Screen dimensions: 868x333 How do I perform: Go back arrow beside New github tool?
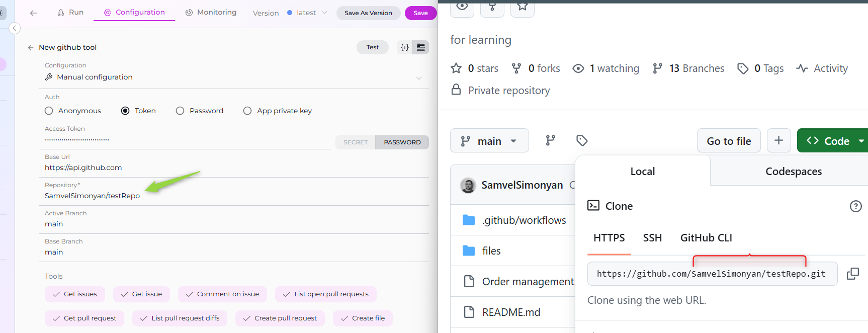(31, 47)
